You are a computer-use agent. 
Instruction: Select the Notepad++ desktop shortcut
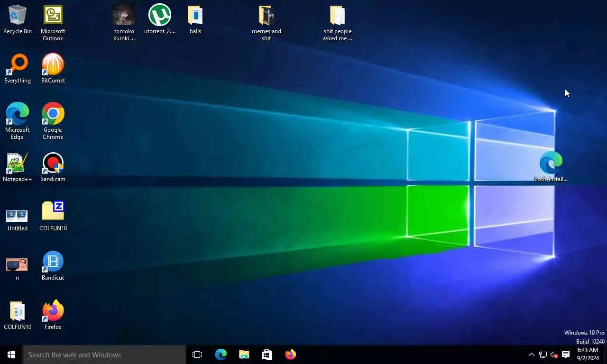tap(18, 168)
